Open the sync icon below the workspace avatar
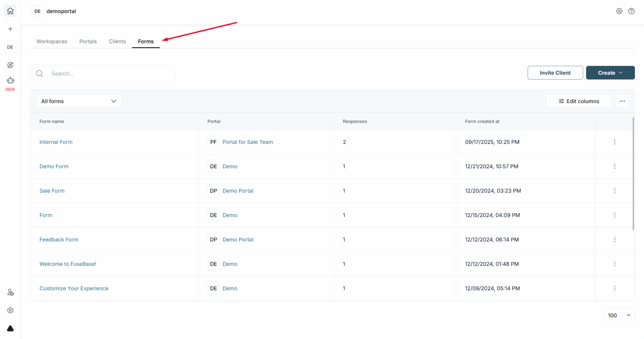Image resolution: width=644 pixels, height=339 pixels. (10, 65)
